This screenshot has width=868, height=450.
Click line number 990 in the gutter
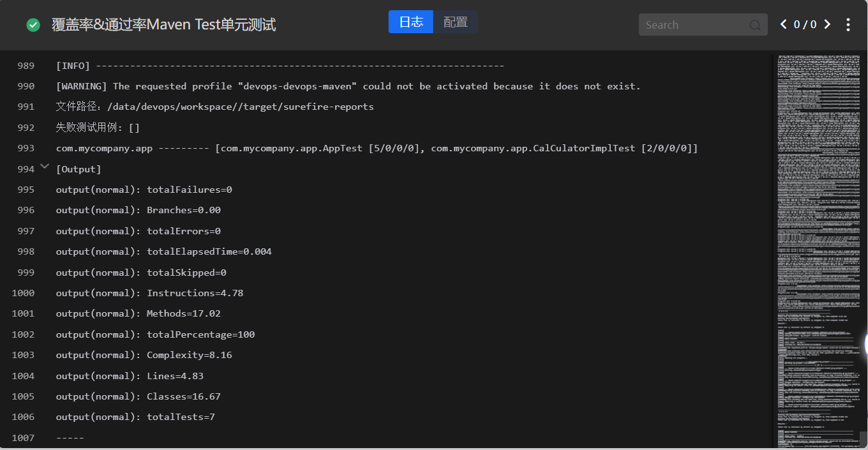coord(26,86)
